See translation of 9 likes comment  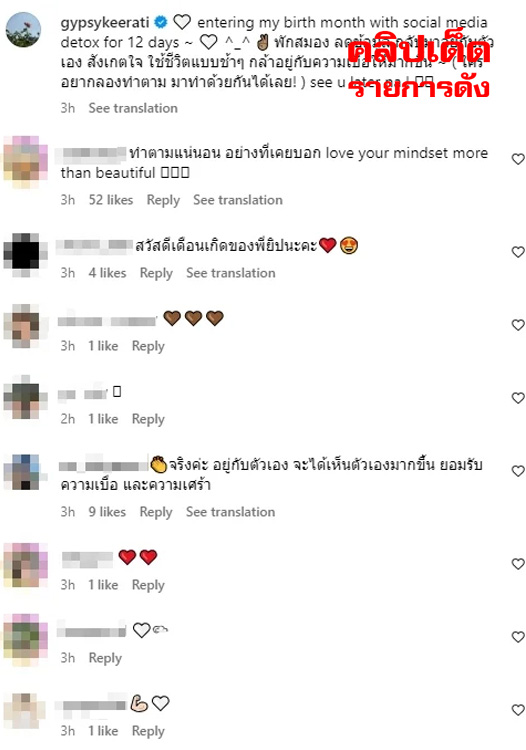[230, 512]
